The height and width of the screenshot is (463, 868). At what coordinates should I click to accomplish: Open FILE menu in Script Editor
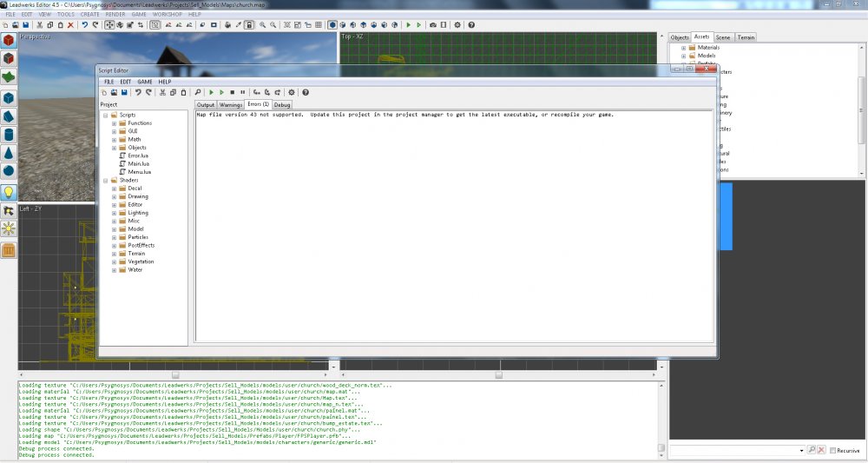pyautogui.click(x=109, y=82)
